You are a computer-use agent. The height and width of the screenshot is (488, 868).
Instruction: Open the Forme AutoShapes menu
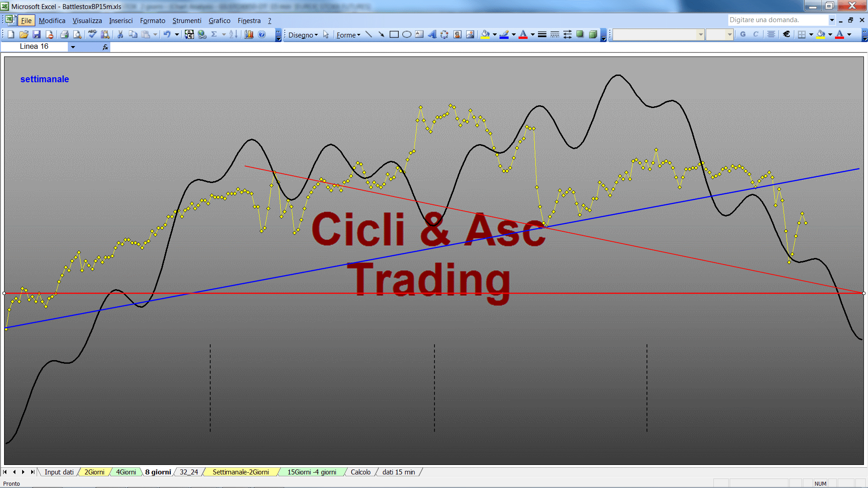[349, 35]
